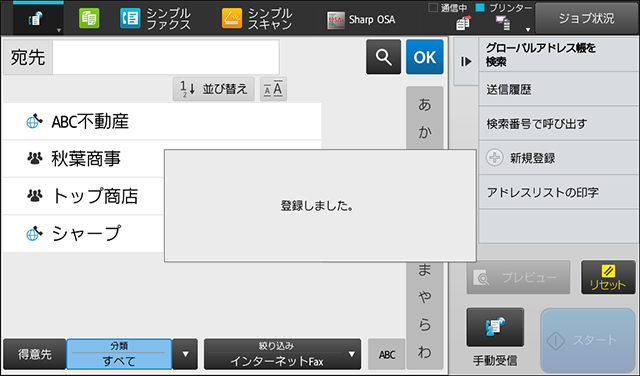Screen dimensions: 640x376
Task: Open the 分類 category dropdown arrow
Action: click(185, 354)
